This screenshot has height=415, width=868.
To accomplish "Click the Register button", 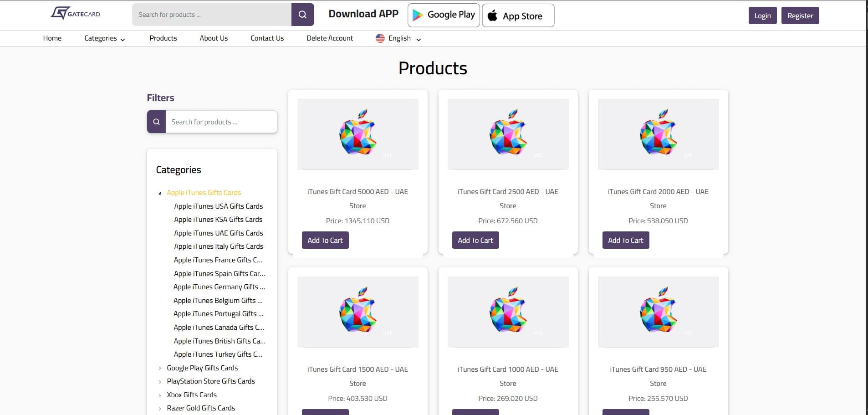I will click(800, 15).
